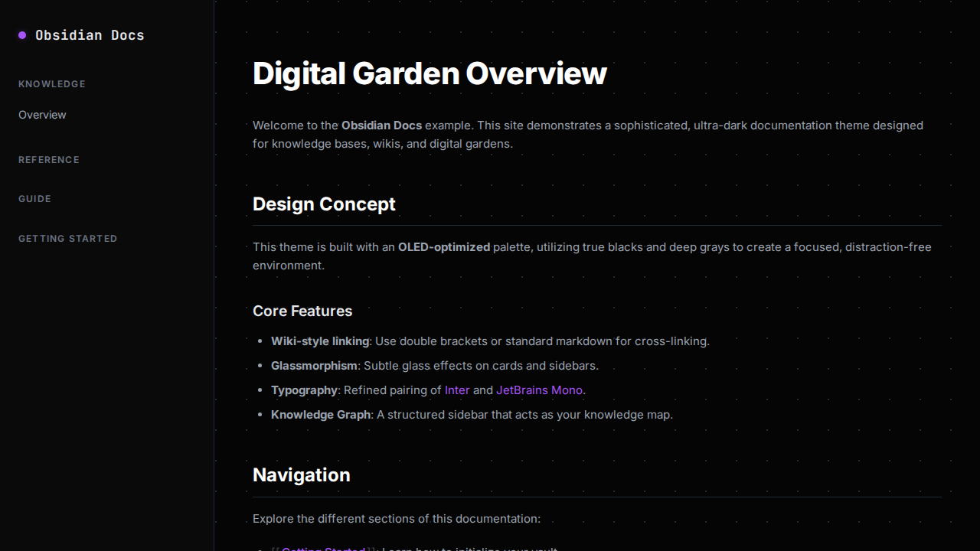Expand the Guide sidebar section
The image size is (980, 551).
[x=35, y=199]
